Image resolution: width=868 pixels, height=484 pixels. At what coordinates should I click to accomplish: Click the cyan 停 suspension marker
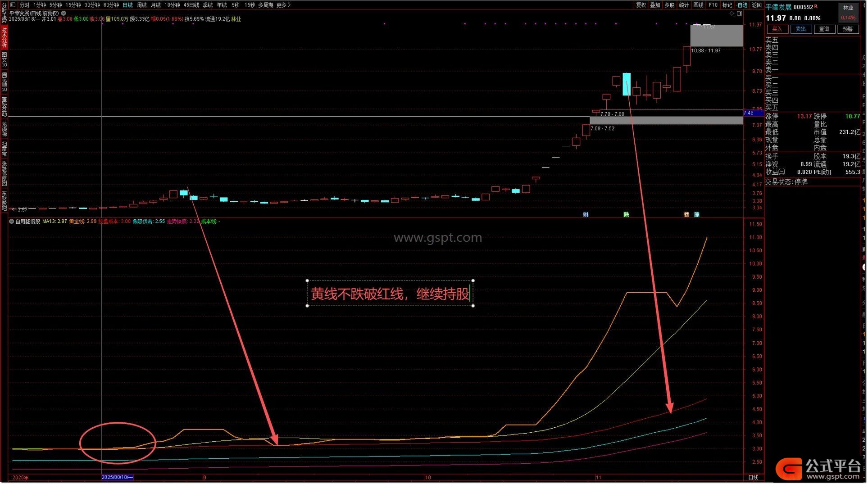(697, 215)
